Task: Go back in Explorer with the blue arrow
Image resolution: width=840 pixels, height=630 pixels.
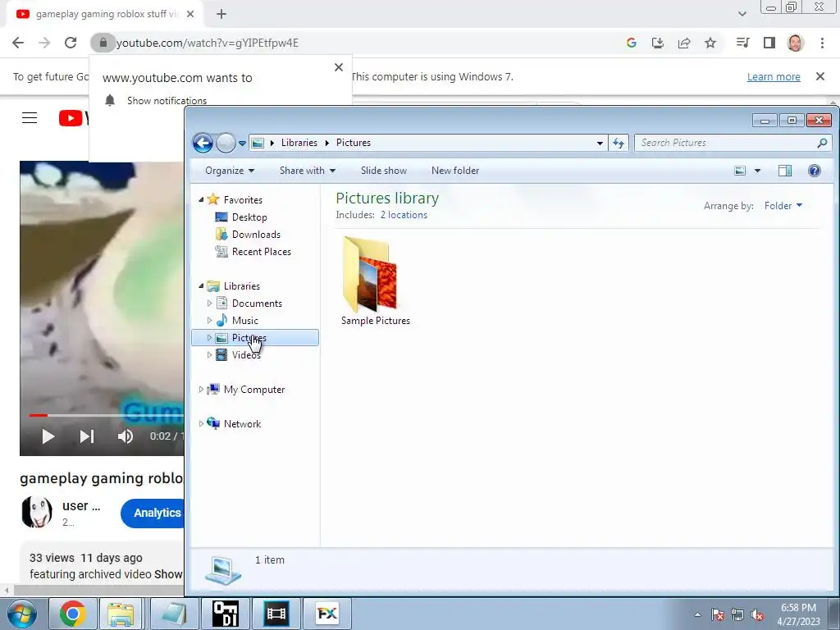Action: point(203,143)
